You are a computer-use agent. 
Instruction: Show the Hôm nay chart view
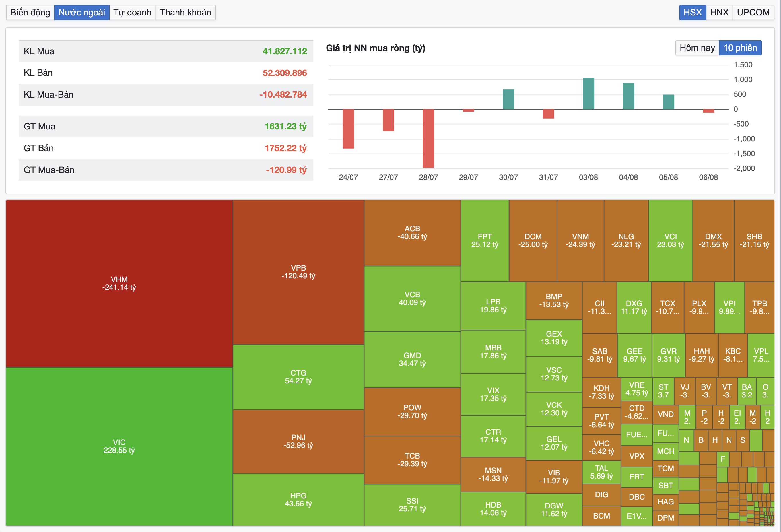point(697,48)
